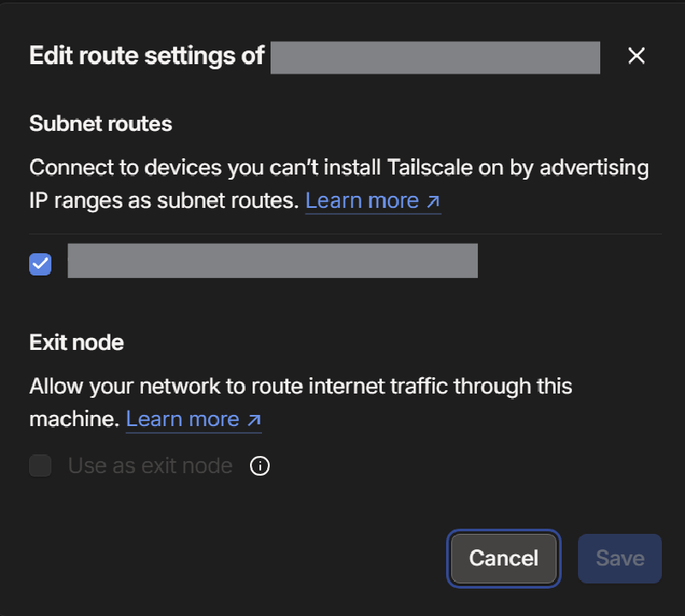The height and width of the screenshot is (616, 685).
Task: Enable the Use as exit node checkbox
Action: 40,466
